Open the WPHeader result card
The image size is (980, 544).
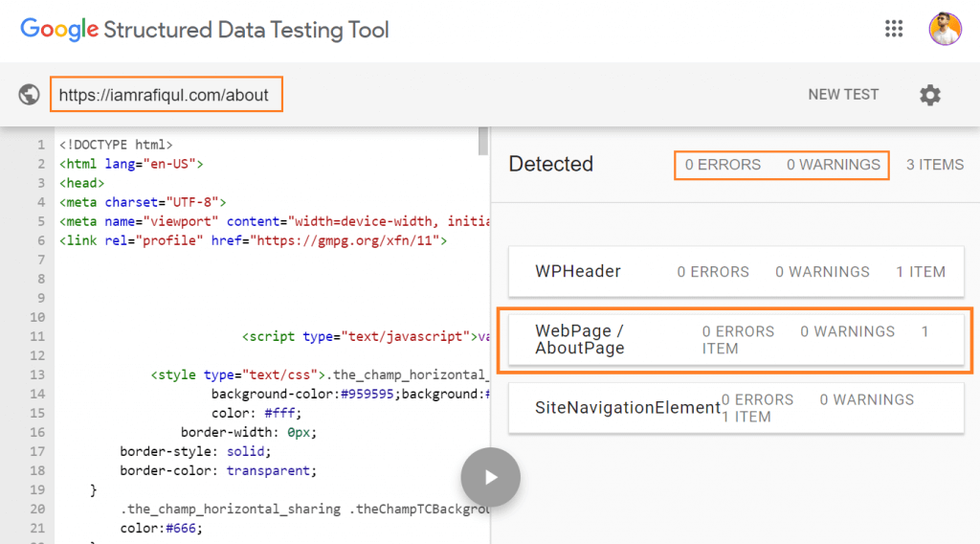(736, 271)
